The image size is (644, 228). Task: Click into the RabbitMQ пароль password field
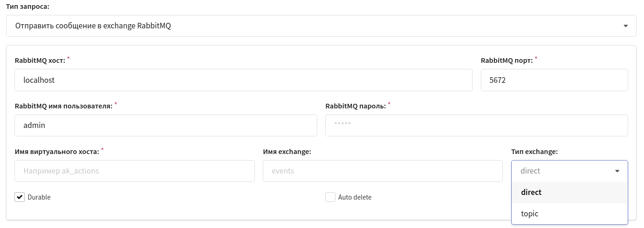tap(476, 125)
